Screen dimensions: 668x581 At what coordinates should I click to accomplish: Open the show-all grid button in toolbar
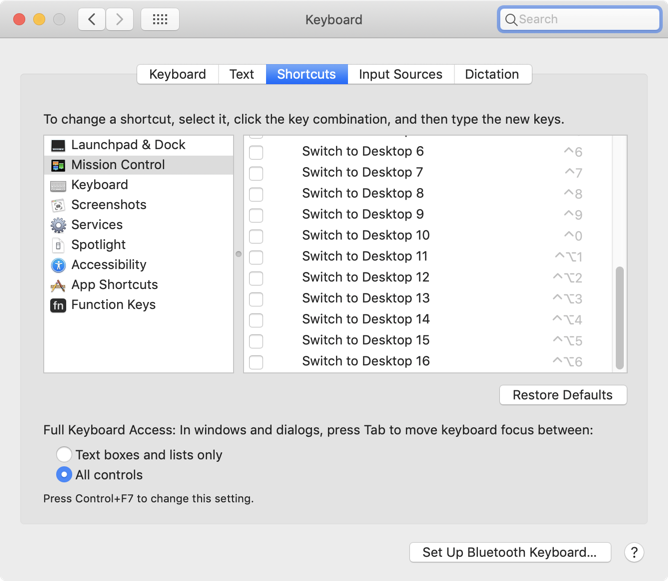pyautogui.click(x=160, y=19)
